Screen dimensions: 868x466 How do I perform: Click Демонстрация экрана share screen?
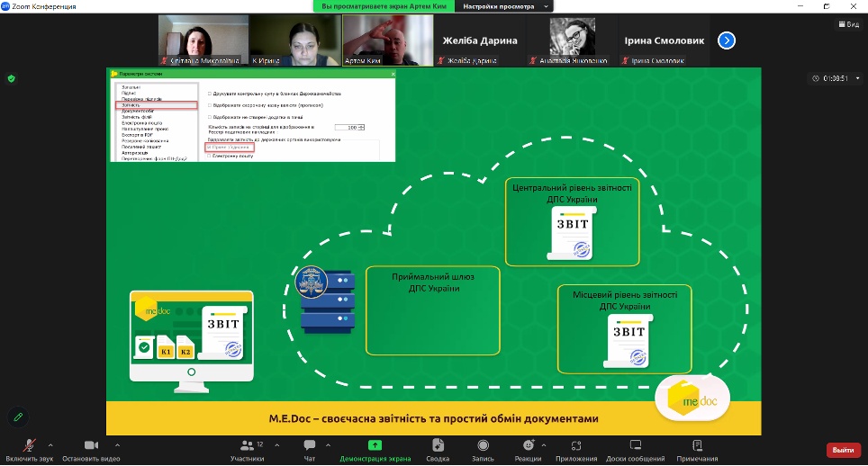pos(375,450)
